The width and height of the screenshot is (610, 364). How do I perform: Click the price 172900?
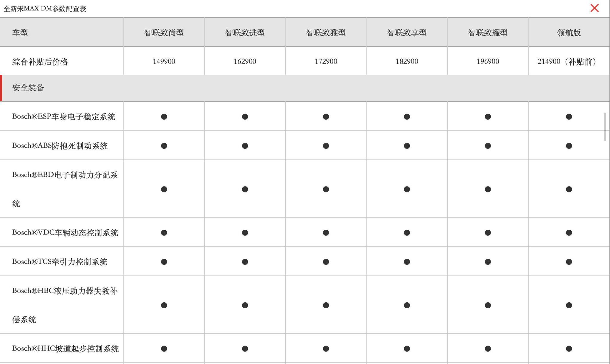point(326,61)
